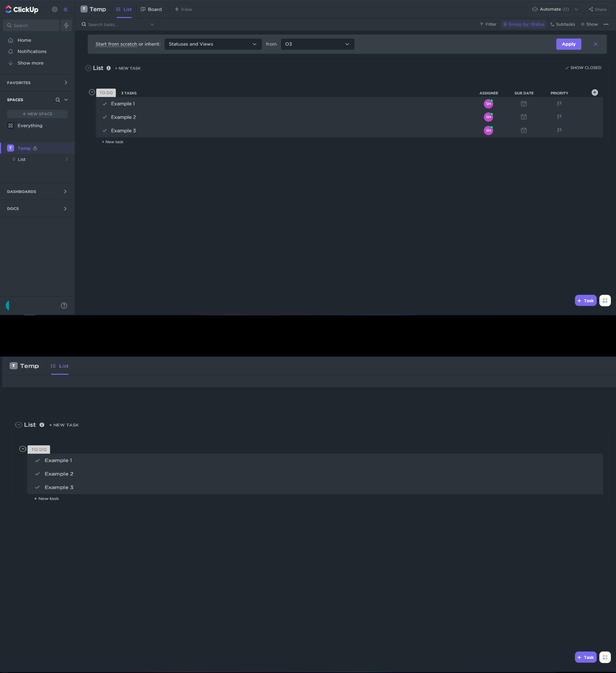
Task: Mark Example 1 complete in top window
Action: (105, 104)
